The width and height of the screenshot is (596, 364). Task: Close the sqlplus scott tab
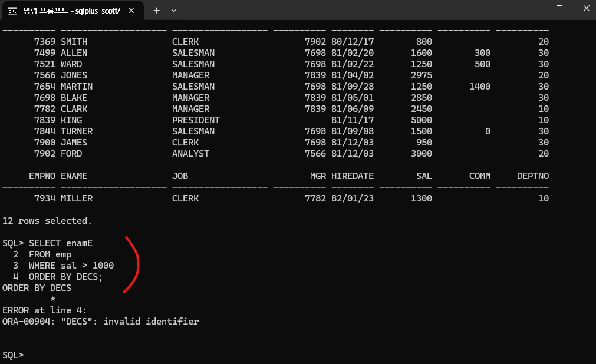point(131,10)
